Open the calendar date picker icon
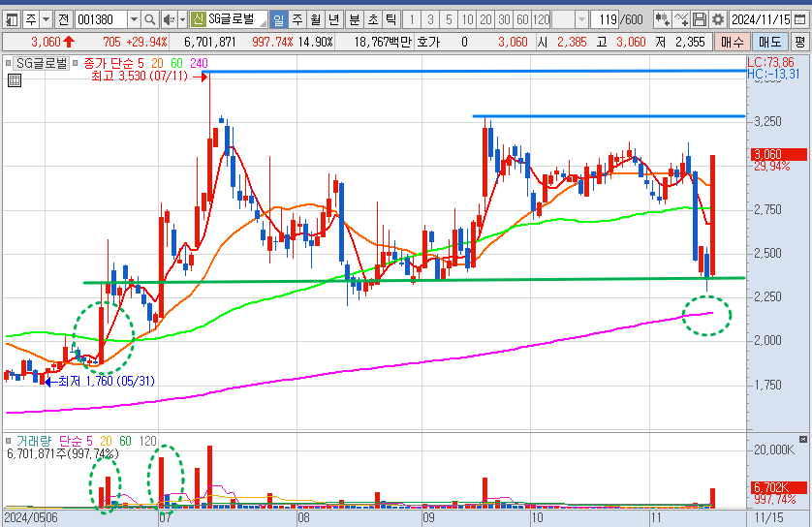Screen dimensions: 812x527 pos(800,20)
